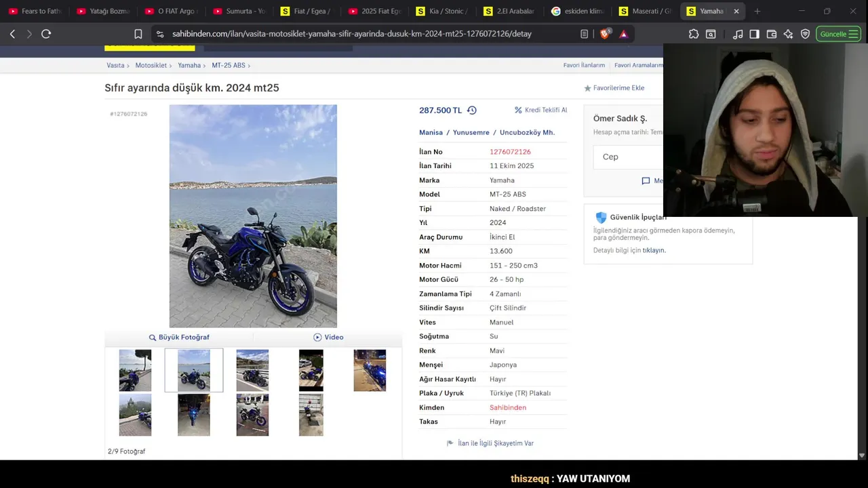The width and height of the screenshot is (868, 488).
Task: Open Brave Rewards triangle icon
Action: pyautogui.click(x=624, y=34)
